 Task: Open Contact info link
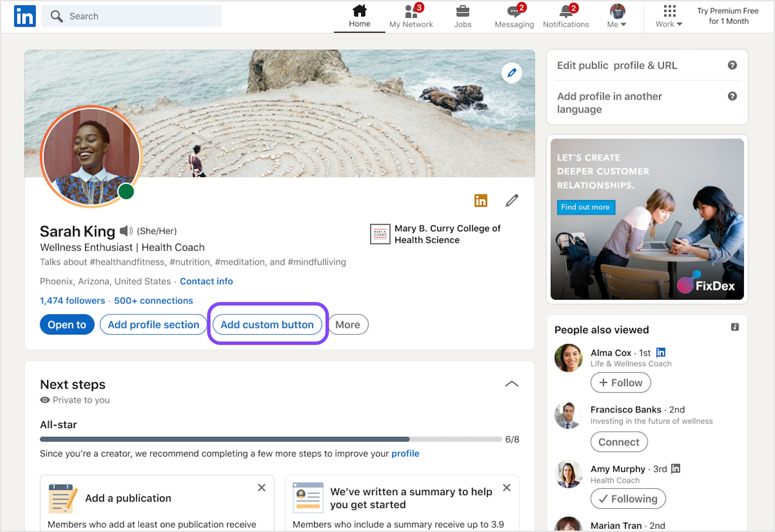(206, 281)
